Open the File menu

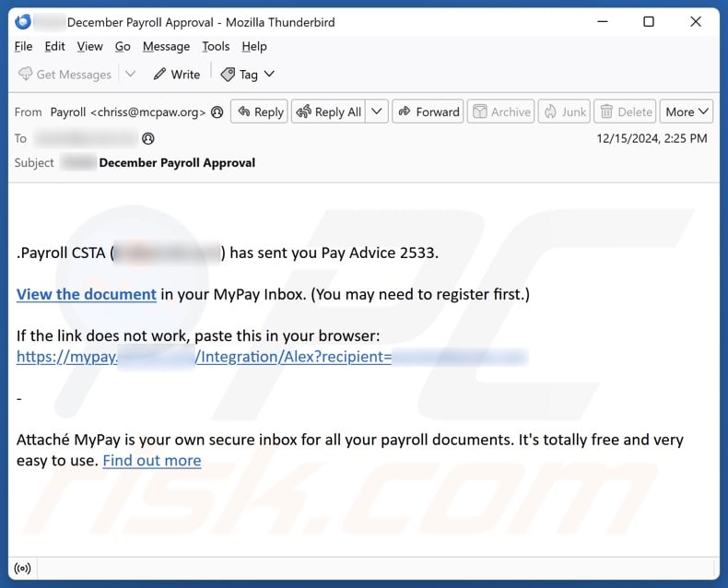[x=23, y=46]
